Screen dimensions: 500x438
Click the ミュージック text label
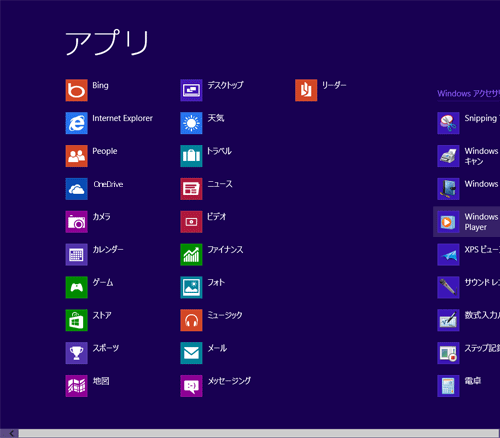coord(225,315)
